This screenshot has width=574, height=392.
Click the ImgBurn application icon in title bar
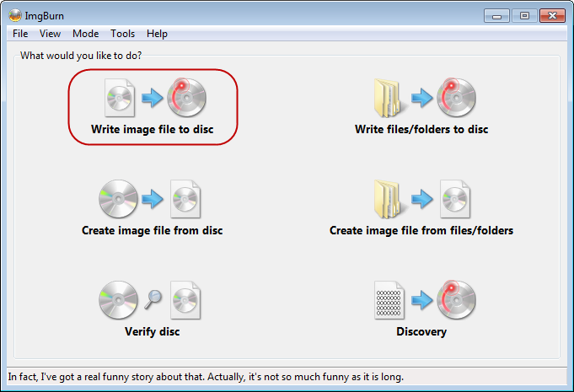[x=15, y=15]
